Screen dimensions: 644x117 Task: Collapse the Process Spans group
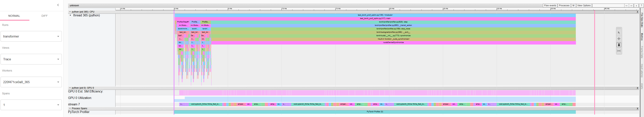point(70,108)
